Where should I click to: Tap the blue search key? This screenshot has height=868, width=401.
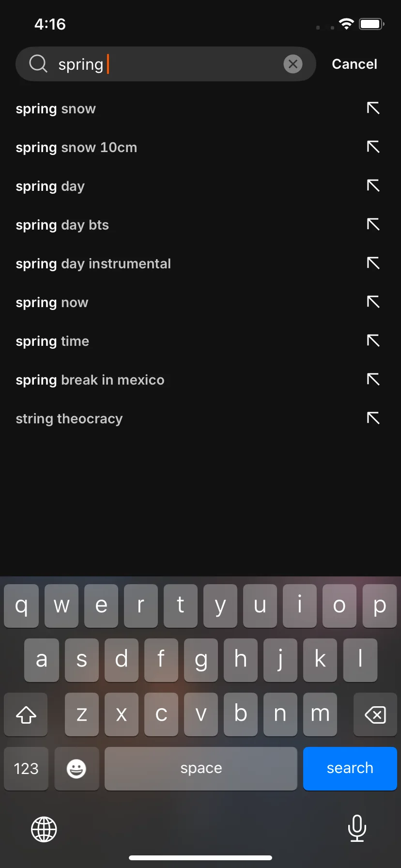tap(350, 769)
